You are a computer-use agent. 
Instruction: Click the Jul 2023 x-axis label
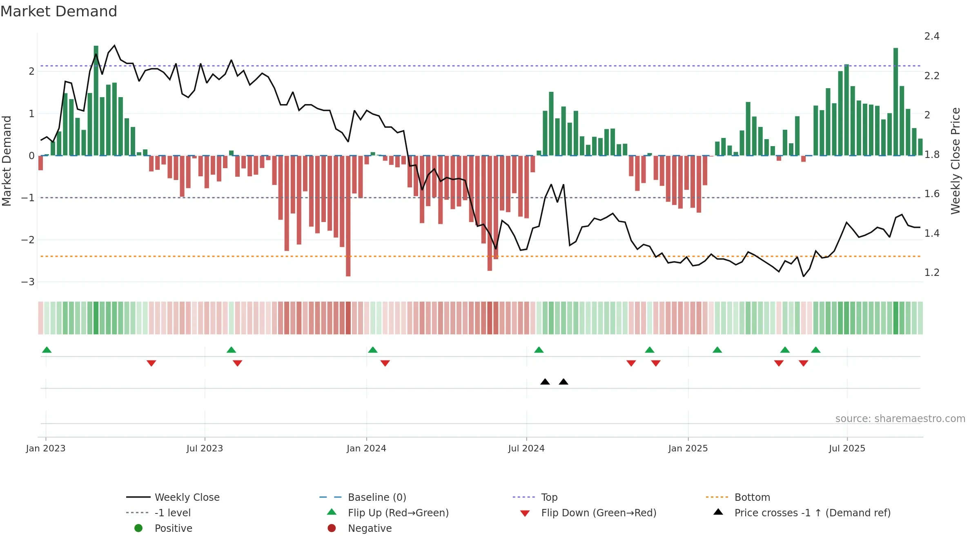click(x=205, y=448)
